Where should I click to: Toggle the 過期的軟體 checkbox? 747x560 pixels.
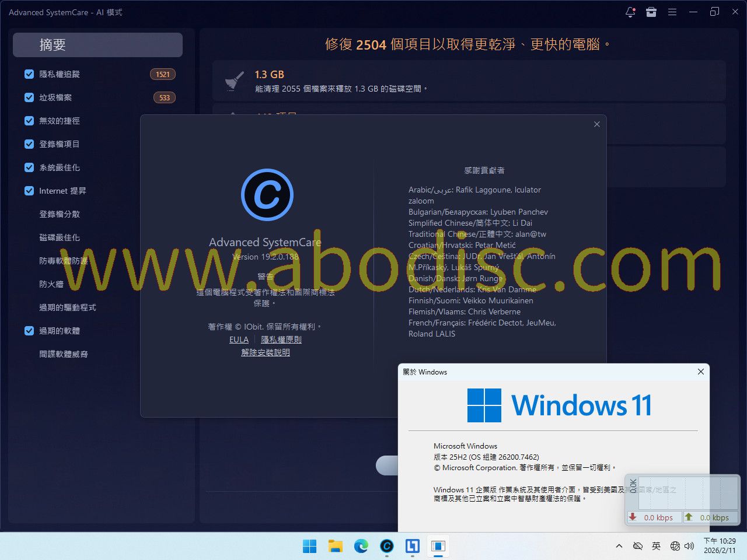(29, 331)
